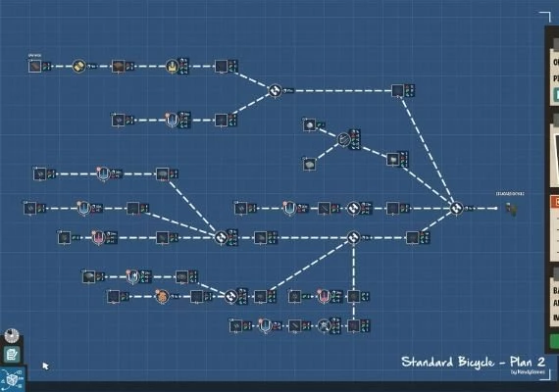The height and width of the screenshot is (392, 559).
Task: Open the white output item after the ruler node
Action: coord(393,159)
